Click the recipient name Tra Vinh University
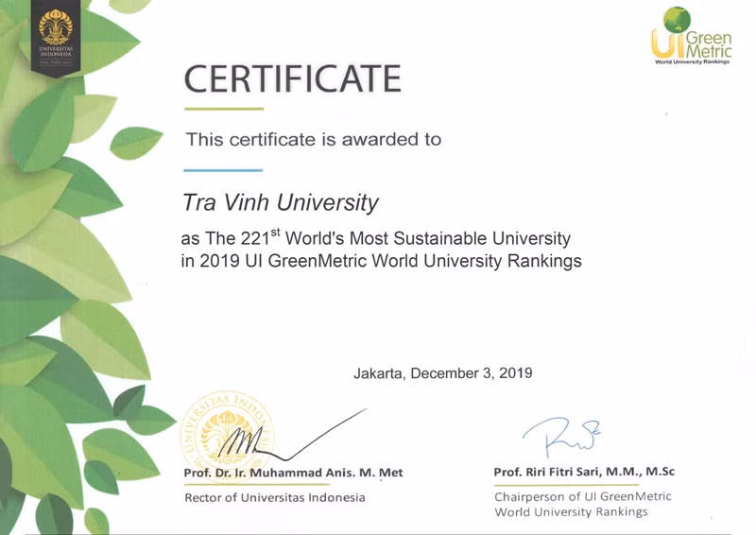756x535 pixels. click(x=280, y=202)
